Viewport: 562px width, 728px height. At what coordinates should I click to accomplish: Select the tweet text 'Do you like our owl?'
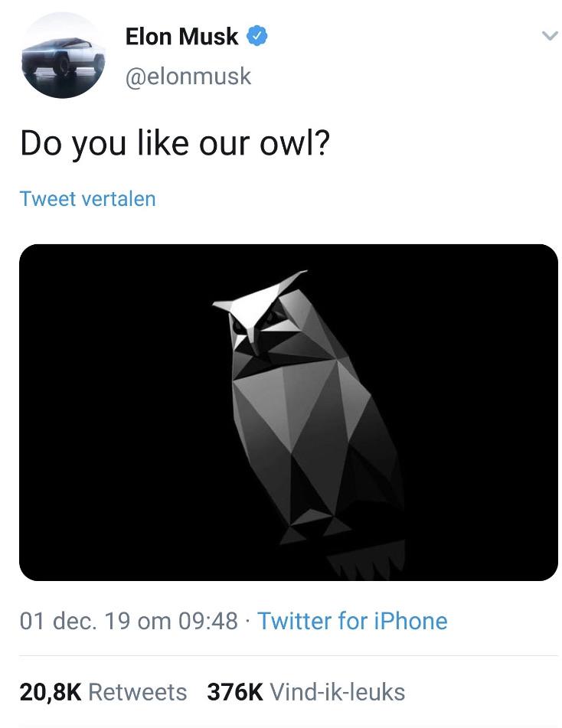[x=174, y=142]
